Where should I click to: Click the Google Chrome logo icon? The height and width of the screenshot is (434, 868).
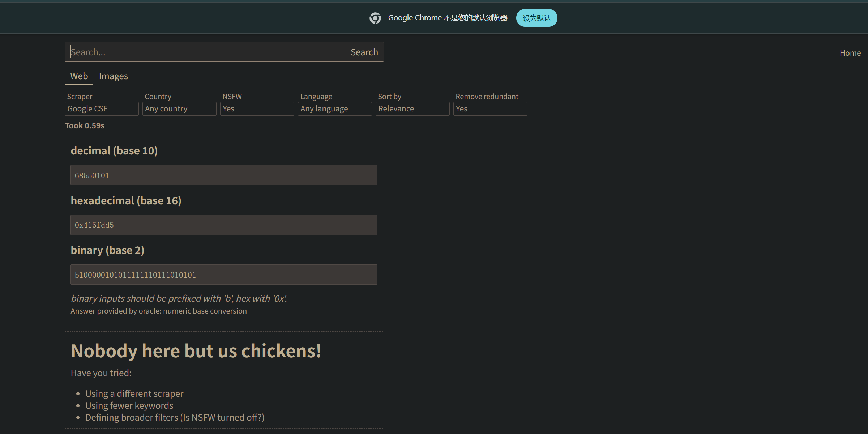375,18
